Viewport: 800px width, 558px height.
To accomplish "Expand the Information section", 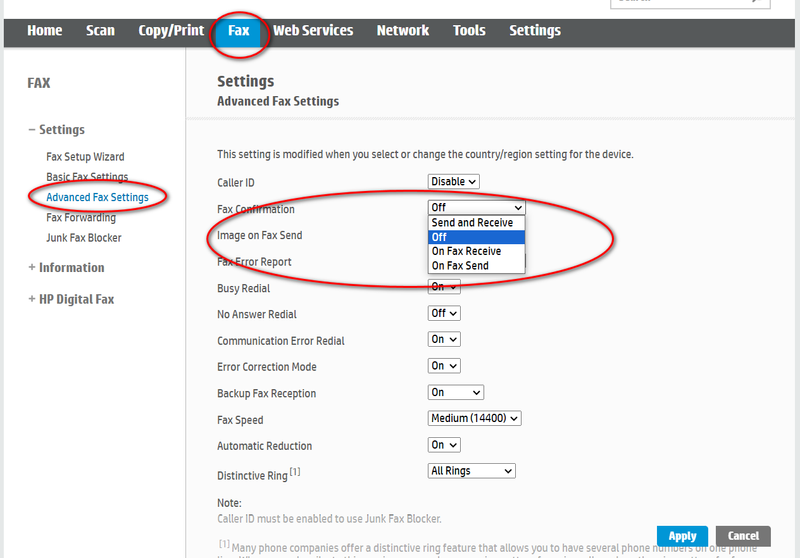I will tap(66, 268).
